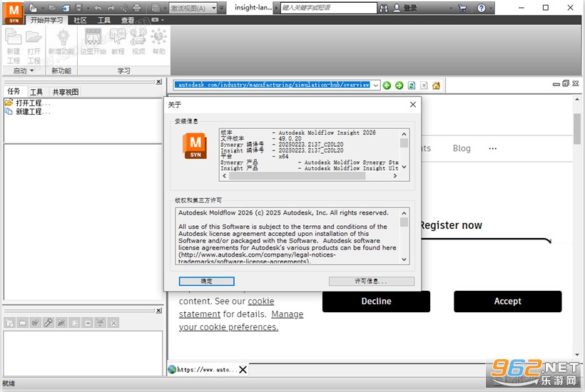Click the 视频 video ribbon icon
Image resolution: width=585 pixels, height=392 pixels.
point(138,42)
